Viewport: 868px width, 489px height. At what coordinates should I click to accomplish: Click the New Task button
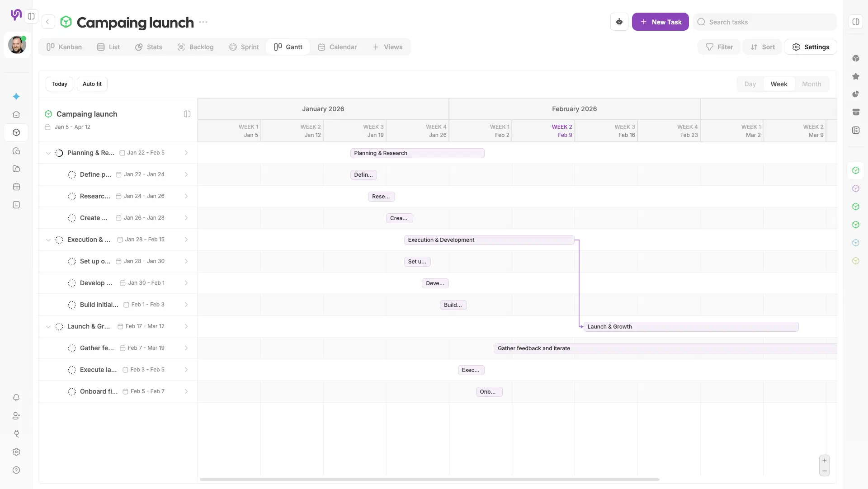tap(660, 22)
